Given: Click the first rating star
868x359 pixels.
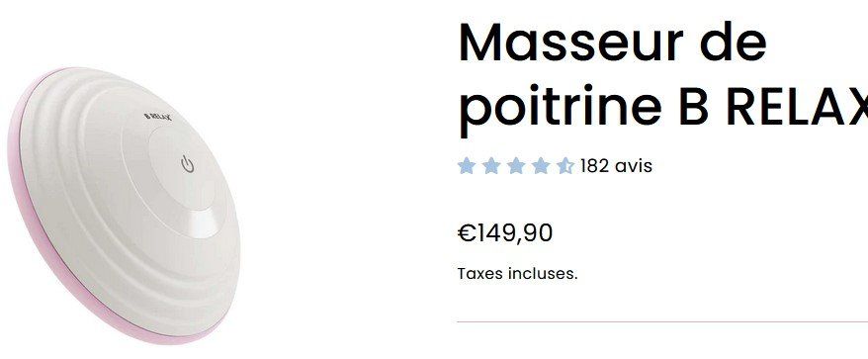Looking at the screenshot, I should [x=467, y=165].
